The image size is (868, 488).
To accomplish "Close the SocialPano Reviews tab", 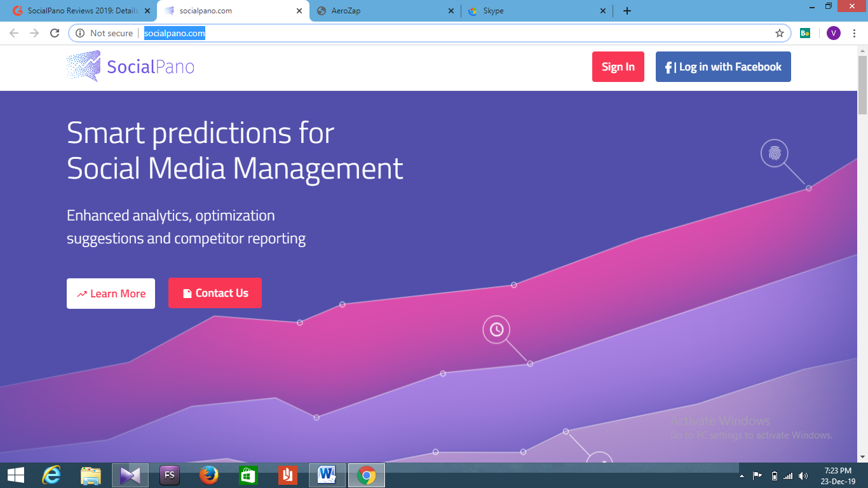I will point(147,11).
